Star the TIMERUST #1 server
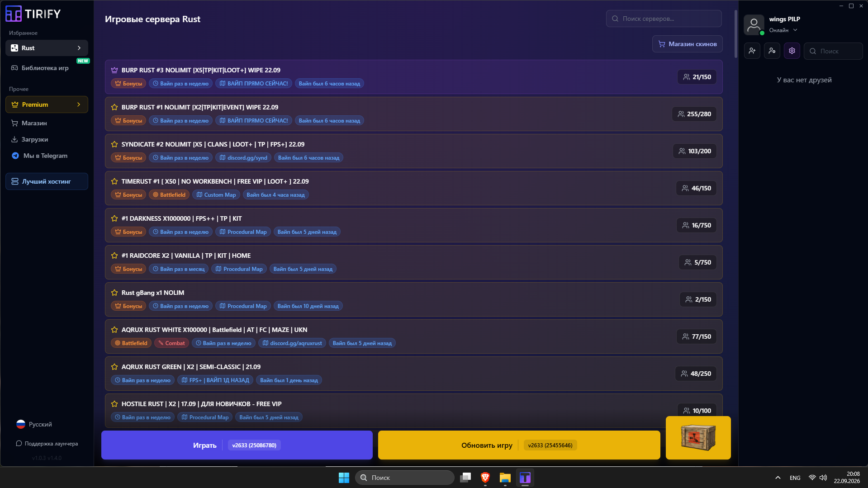The image size is (868, 488). click(114, 181)
